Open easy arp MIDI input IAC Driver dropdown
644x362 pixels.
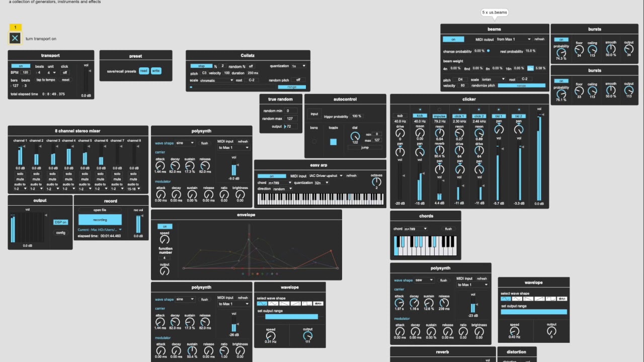(x=326, y=176)
